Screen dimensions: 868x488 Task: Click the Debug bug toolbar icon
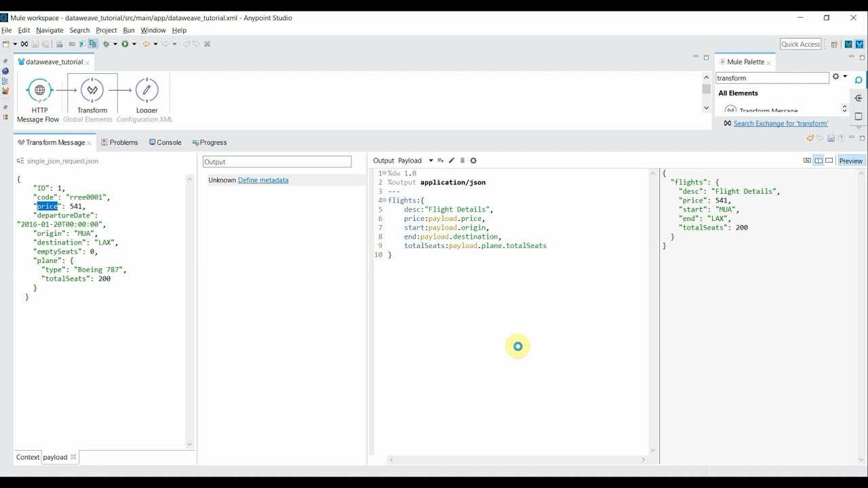[106, 44]
